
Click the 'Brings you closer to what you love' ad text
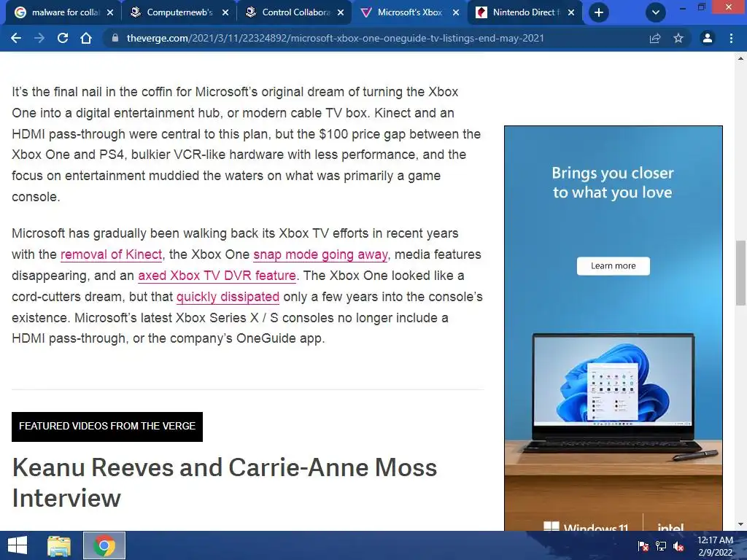click(613, 182)
